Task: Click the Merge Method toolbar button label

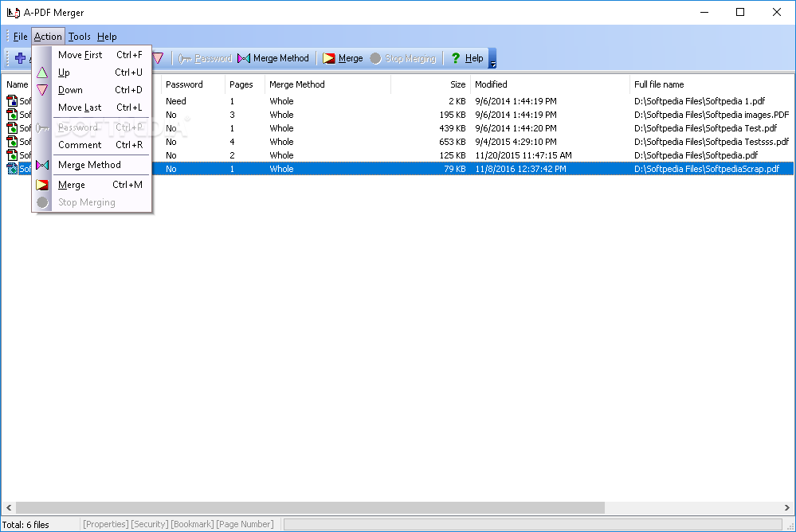Action: (280, 58)
